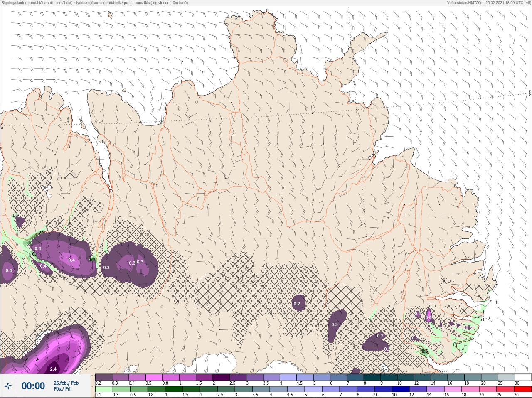Click the 2.4 precipitation value on the map

(53, 369)
